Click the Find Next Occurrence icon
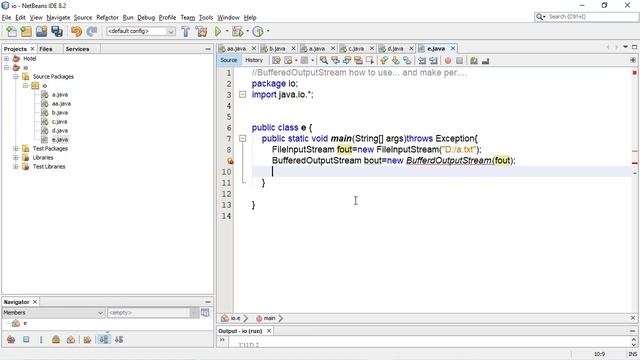This screenshot has height=360, width=640. (x=347, y=60)
